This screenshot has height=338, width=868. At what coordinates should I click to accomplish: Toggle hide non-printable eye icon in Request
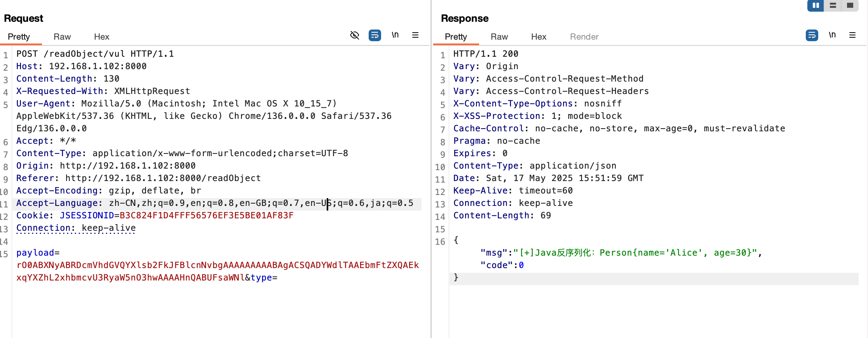pyautogui.click(x=355, y=35)
